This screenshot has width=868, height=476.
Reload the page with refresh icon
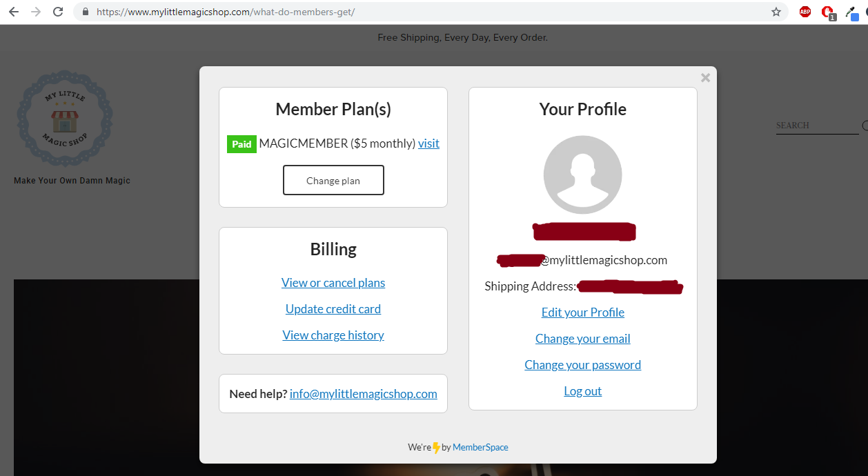[x=58, y=12]
